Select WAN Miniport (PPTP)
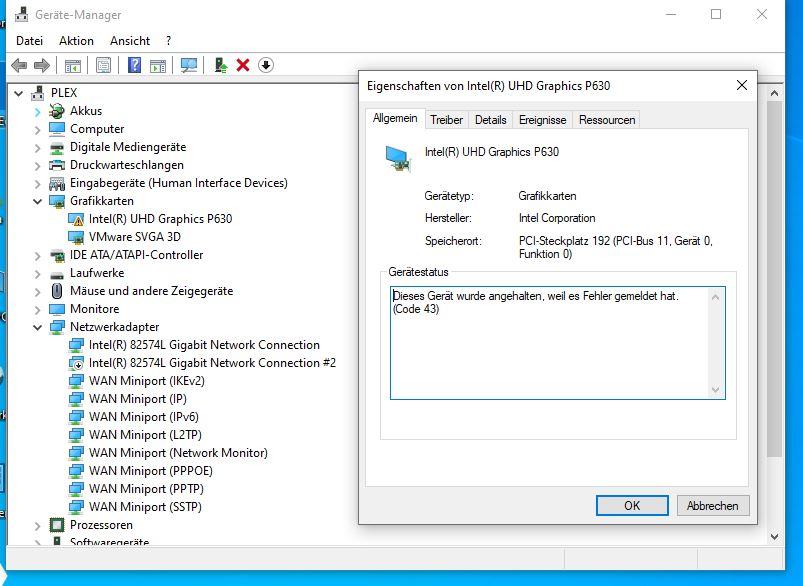Image resolution: width=803 pixels, height=586 pixels. coord(146,489)
